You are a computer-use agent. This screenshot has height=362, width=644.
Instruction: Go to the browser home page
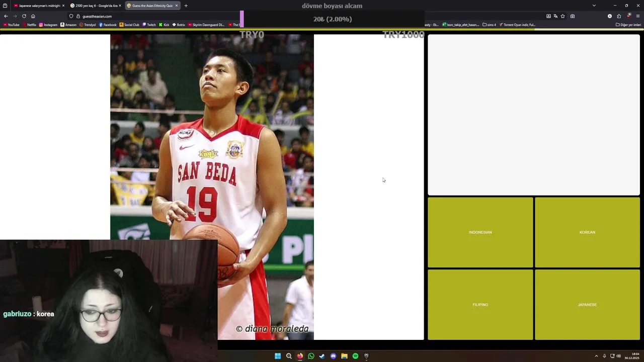tap(33, 16)
